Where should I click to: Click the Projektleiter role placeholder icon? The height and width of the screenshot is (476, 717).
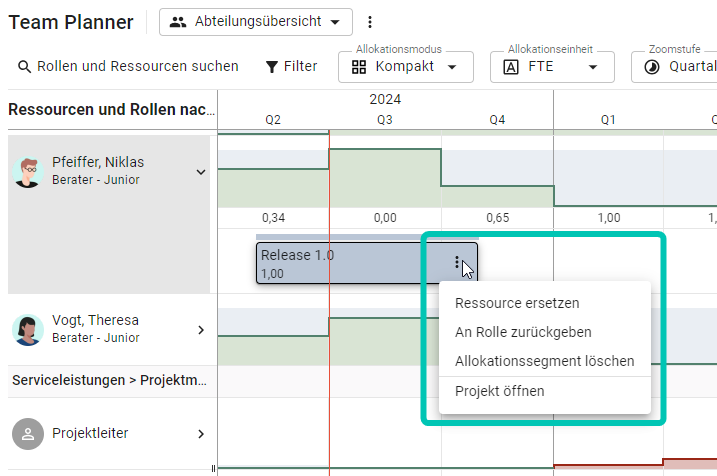click(x=28, y=434)
